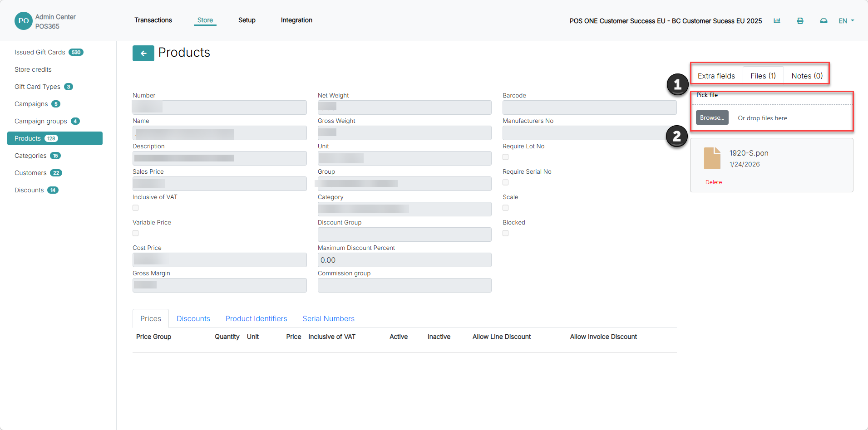This screenshot has width=868, height=430.
Task: Click the Cost Price field
Action: click(220, 260)
